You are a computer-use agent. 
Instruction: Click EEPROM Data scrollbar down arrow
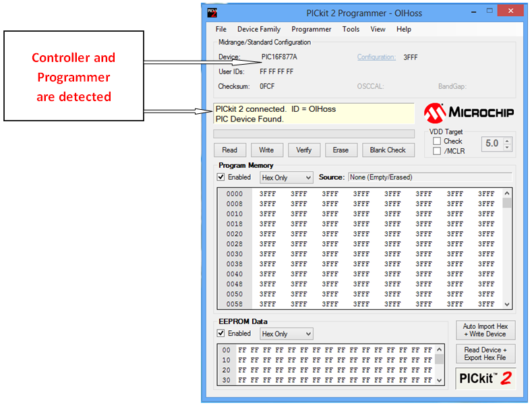(x=439, y=380)
